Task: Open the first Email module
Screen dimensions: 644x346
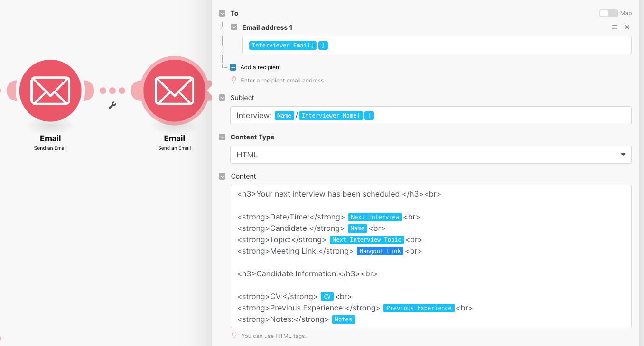Action: pos(50,90)
